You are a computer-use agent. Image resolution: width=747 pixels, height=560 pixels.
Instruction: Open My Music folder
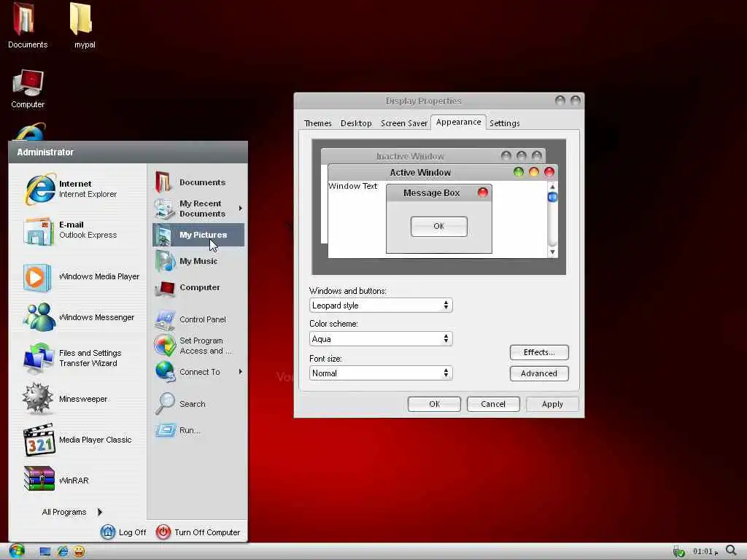tap(198, 261)
